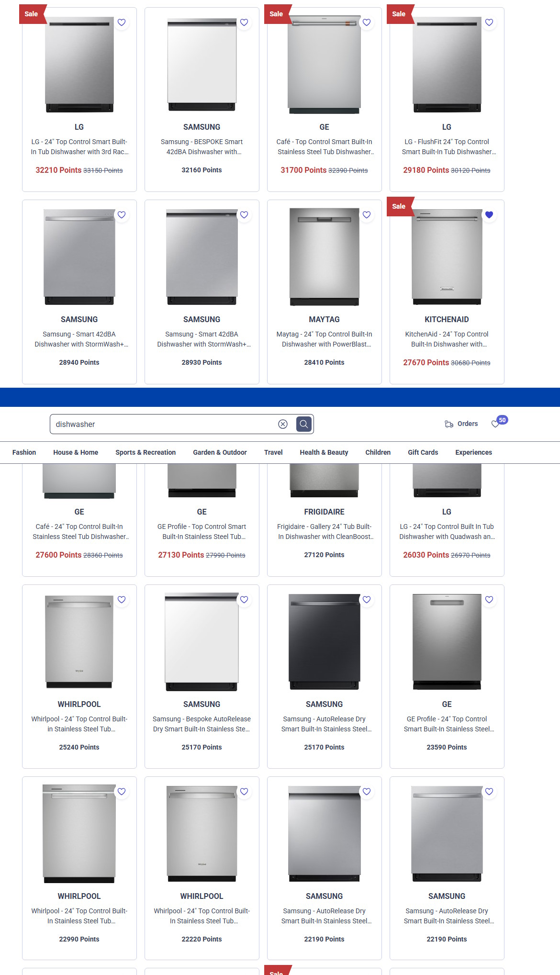560x975 pixels.
Task: Favorite the Maytag 28410 Points dishwasher
Action: [x=367, y=215]
